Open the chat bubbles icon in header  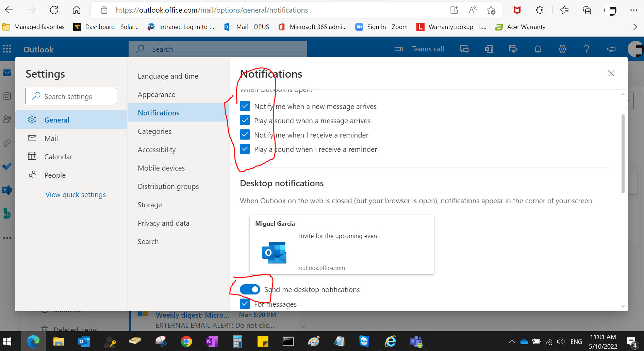[x=464, y=49]
